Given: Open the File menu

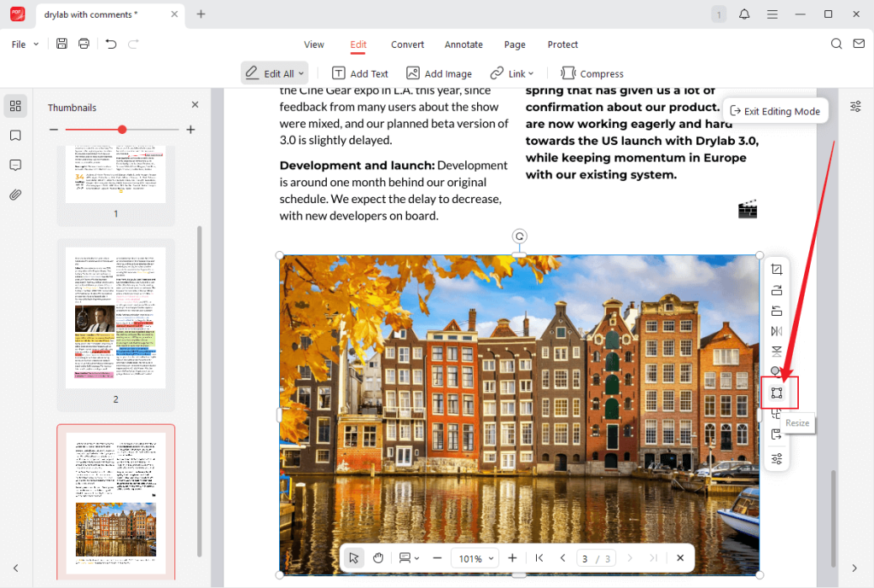Looking at the screenshot, I should (23, 44).
